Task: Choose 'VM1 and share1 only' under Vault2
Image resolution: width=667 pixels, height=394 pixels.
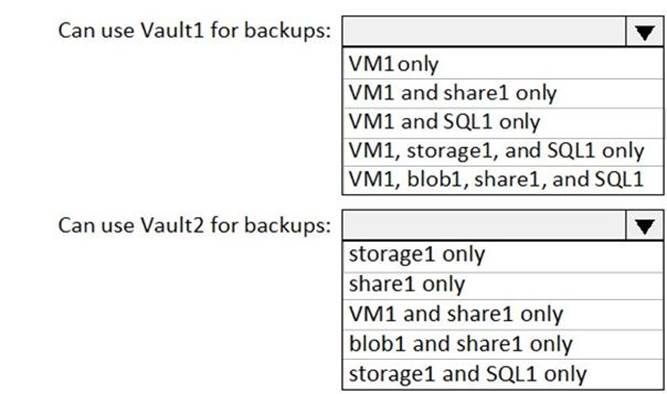Action: 502,315
